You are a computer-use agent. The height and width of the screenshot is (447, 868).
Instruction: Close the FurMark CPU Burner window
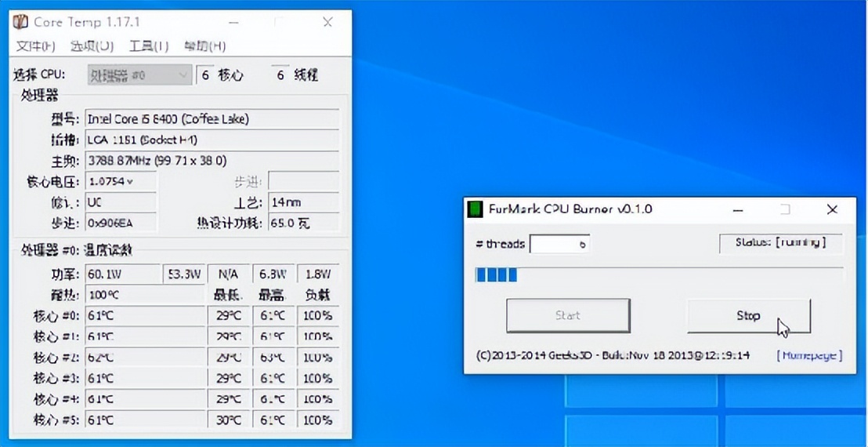pyautogui.click(x=832, y=209)
